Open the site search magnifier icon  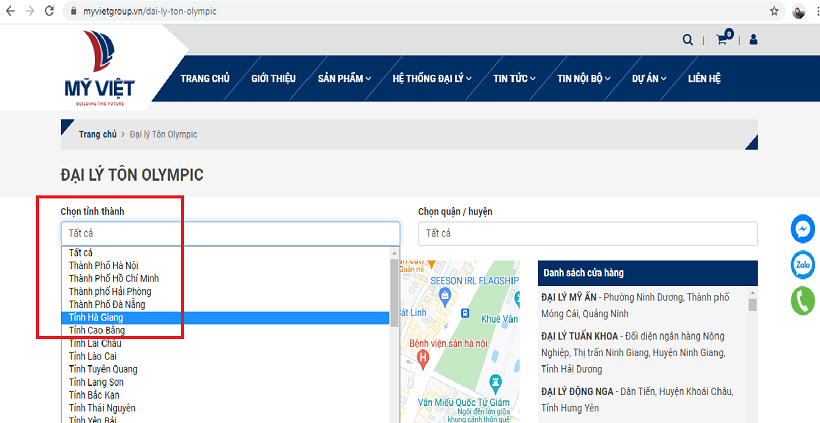click(688, 40)
